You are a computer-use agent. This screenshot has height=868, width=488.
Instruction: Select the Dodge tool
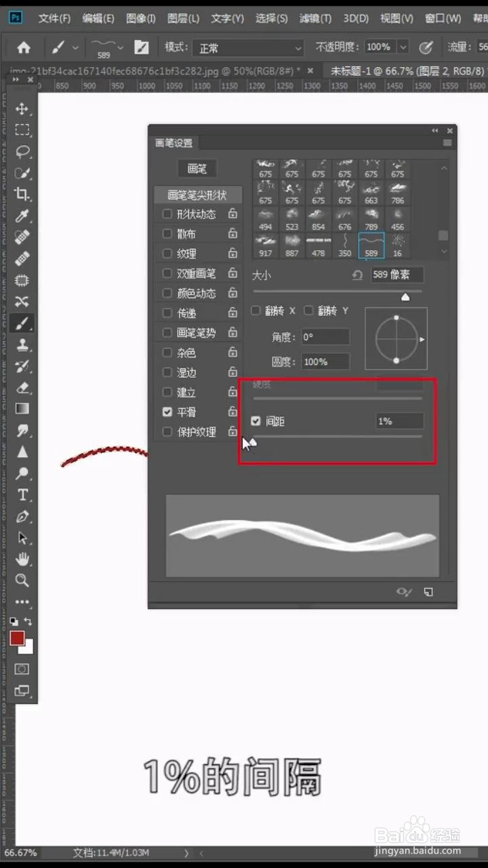coord(22,473)
